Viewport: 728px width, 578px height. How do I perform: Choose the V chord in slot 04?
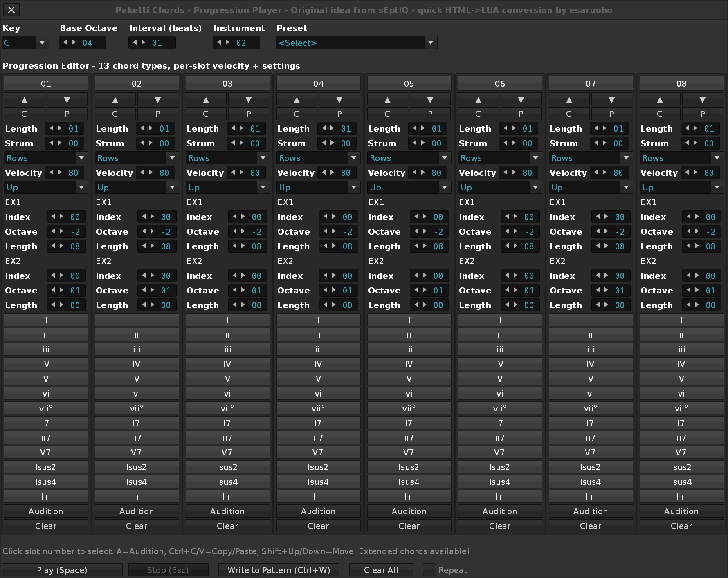pos(318,379)
